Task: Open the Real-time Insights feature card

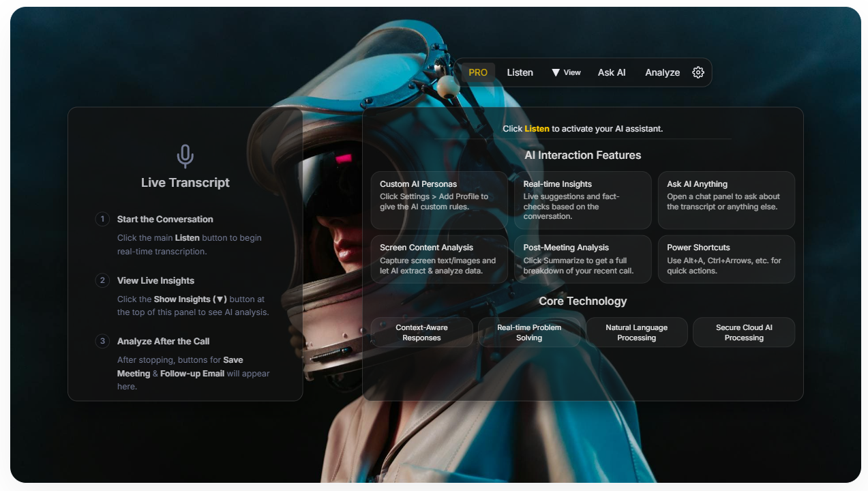Action: (x=582, y=200)
